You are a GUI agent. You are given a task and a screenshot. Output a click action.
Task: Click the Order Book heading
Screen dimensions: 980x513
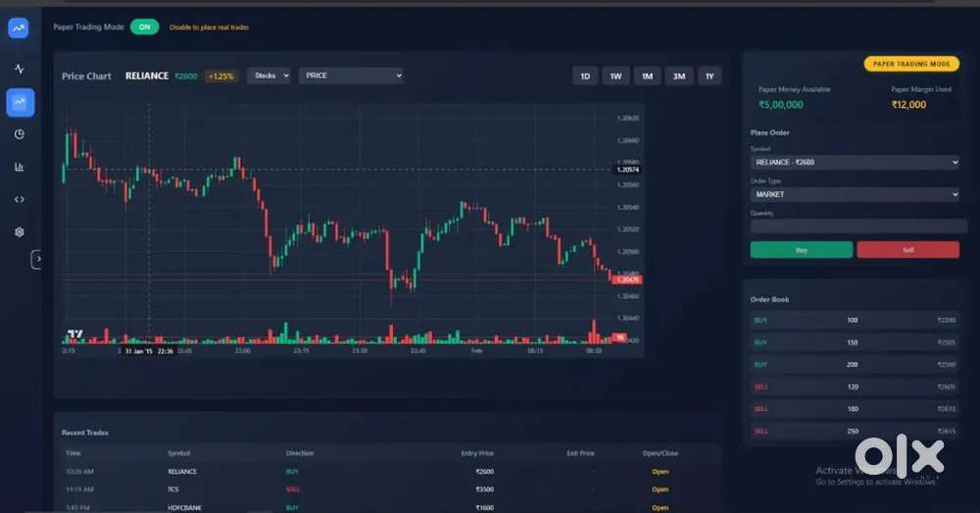769,300
